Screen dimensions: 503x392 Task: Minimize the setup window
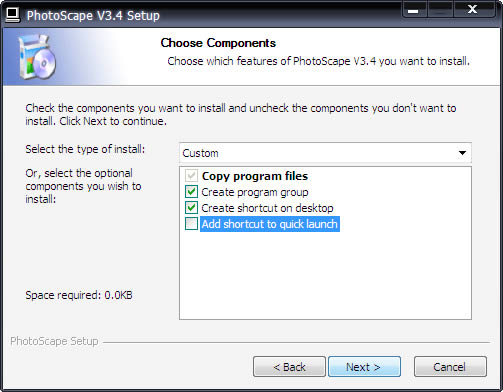tap(414, 10)
